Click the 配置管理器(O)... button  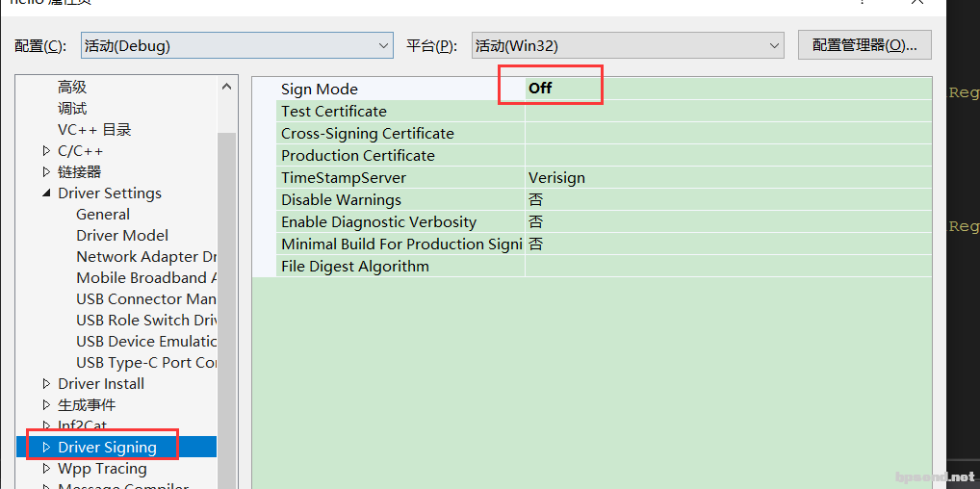864,45
